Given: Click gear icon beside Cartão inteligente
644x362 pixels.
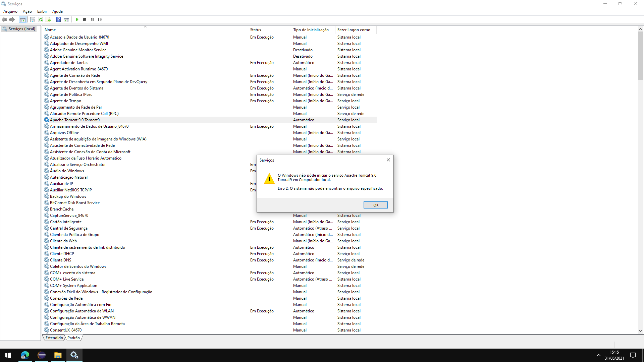Looking at the screenshot, I should point(47,222).
